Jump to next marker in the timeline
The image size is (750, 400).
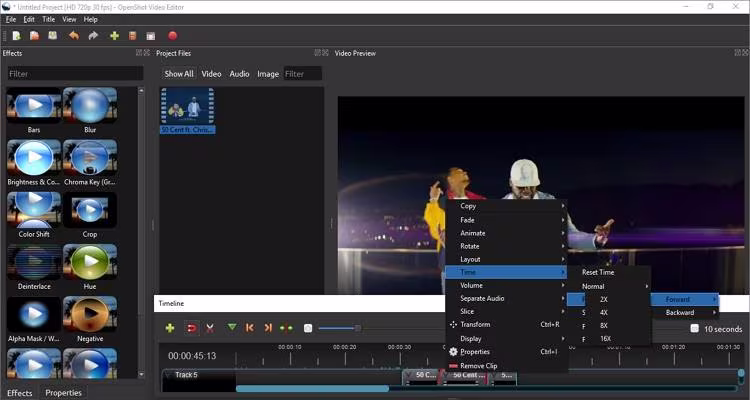point(268,328)
